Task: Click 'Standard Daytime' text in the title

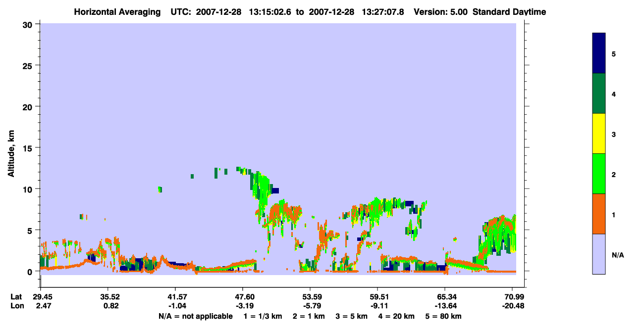Action: coord(510,12)
